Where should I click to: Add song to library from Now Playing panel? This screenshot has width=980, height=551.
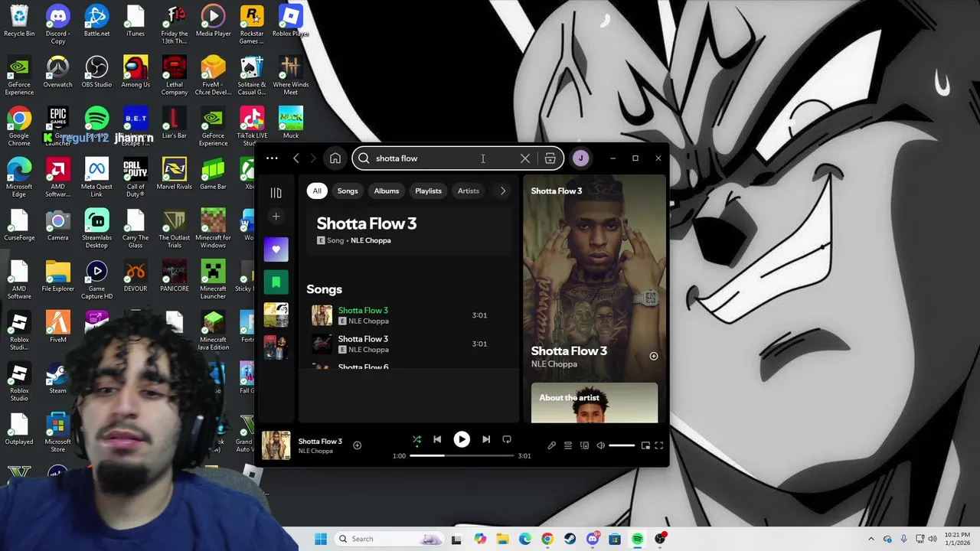click(653, 356)
